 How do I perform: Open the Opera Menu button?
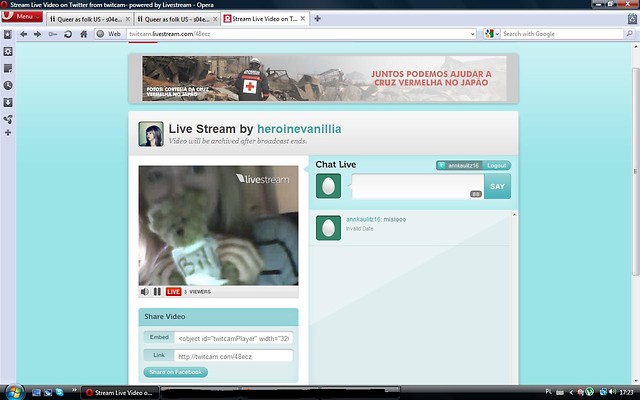tap(22, 16)
